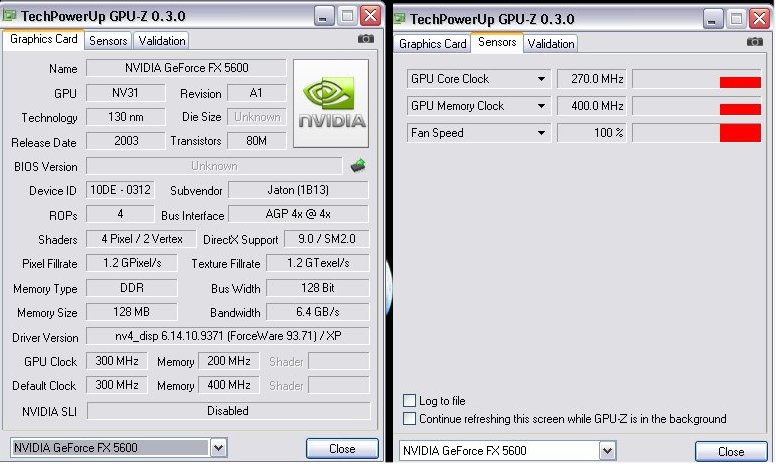Viewport: 776px width, 464px height.
Task: Open the Fan Speed sensor dropdown
Action: pos(542,133)
